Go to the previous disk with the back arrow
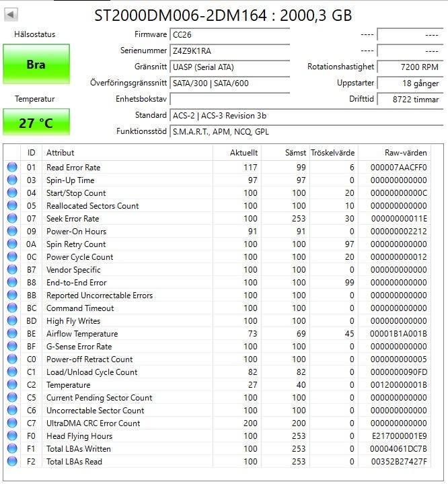This screenshot has height=484, width=448. 11,15
